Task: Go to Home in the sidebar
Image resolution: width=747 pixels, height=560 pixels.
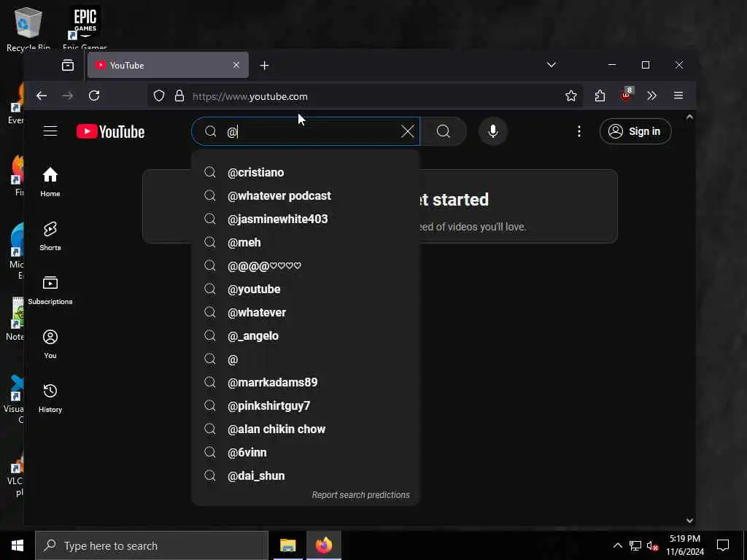Action: [50, 182]
